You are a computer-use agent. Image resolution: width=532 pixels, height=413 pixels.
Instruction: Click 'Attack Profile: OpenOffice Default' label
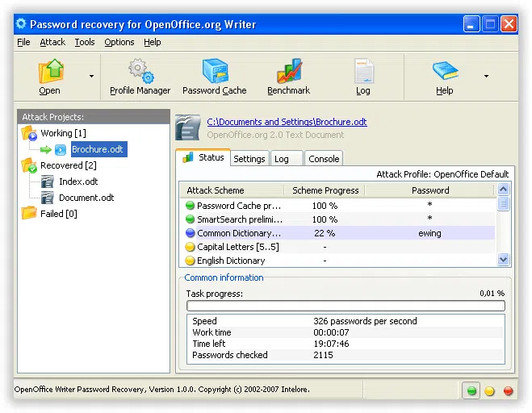(442, 174)
